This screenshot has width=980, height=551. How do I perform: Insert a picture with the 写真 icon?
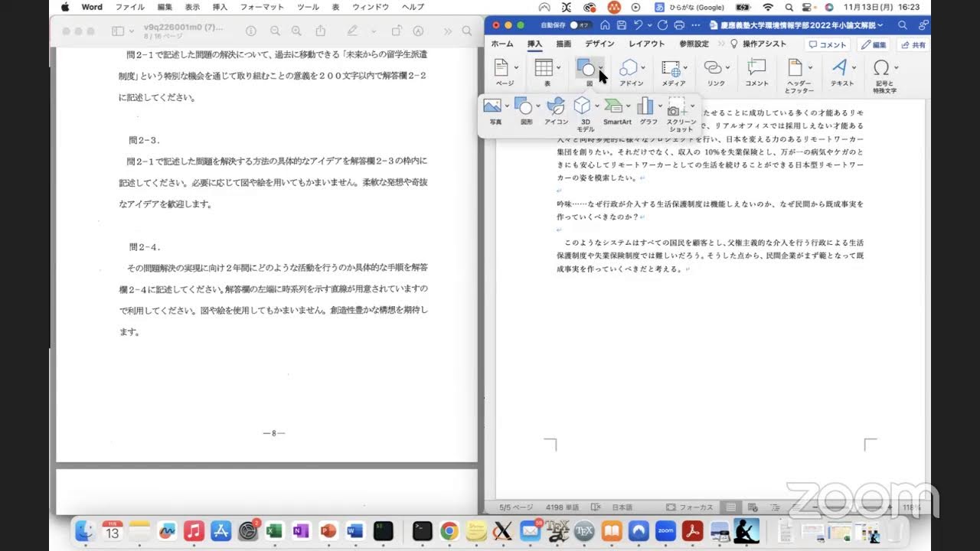click(492, 106)
